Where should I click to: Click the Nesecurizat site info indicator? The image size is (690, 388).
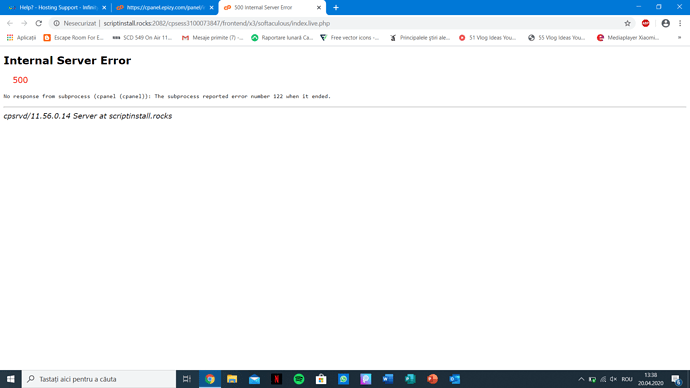point(75,23)
